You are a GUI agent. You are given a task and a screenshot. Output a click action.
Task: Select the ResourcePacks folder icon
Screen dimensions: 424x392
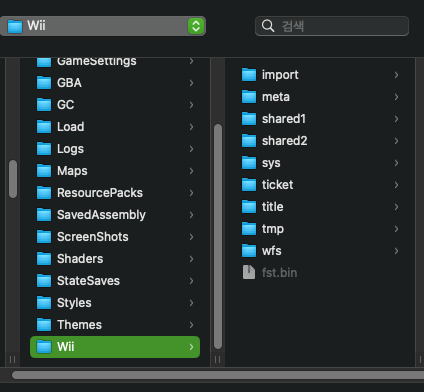(x=44, y=193)
